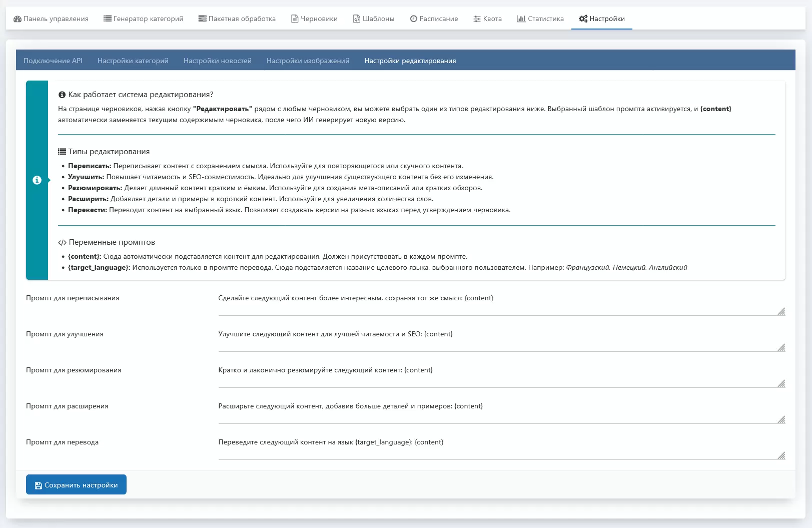
Task: Switch to Настройки категорий tab
Action: pyautogui.click(x=133, y=61)
